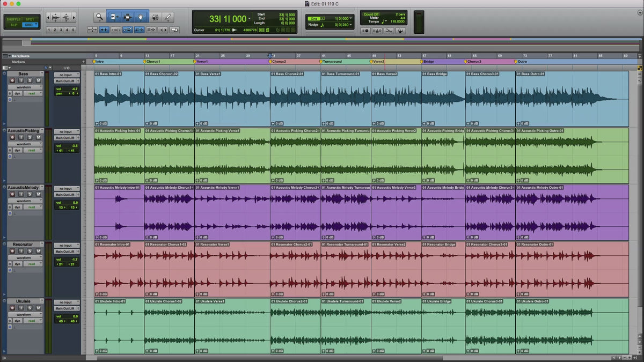Open Ukulele track 'no input' selector
Screen dimensions: 644x362
pyautogui.click(x=67, y=302)
